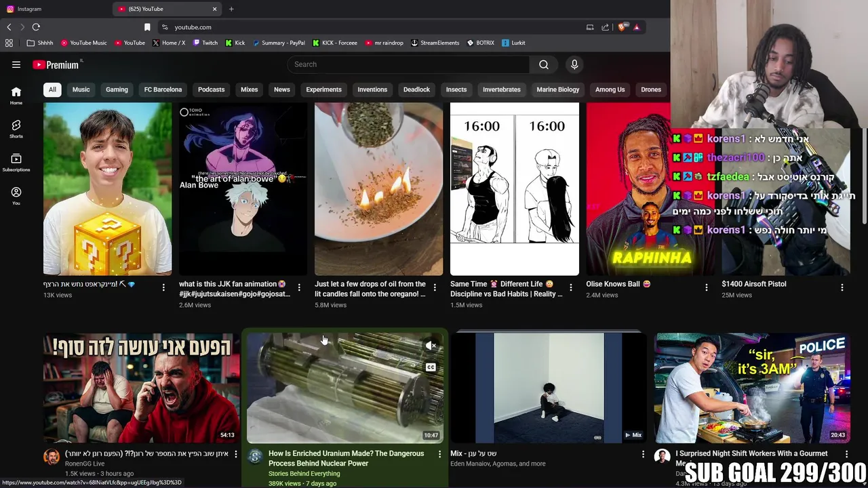This screenshot has height=488, width=868.
Task: Open options menu for Same Time Different Life short
Action: pos(570,287)
